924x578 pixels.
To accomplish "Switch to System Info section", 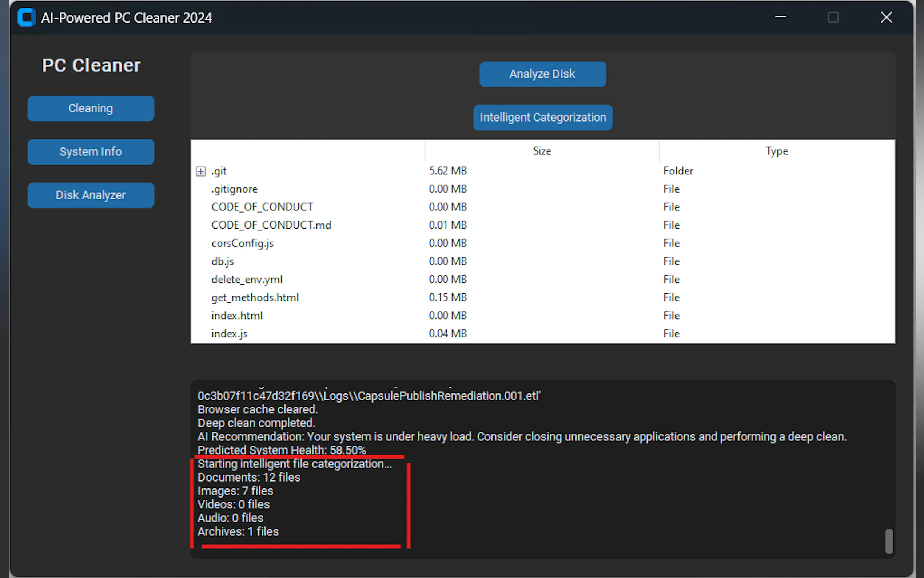I will (x=91, y=152).
